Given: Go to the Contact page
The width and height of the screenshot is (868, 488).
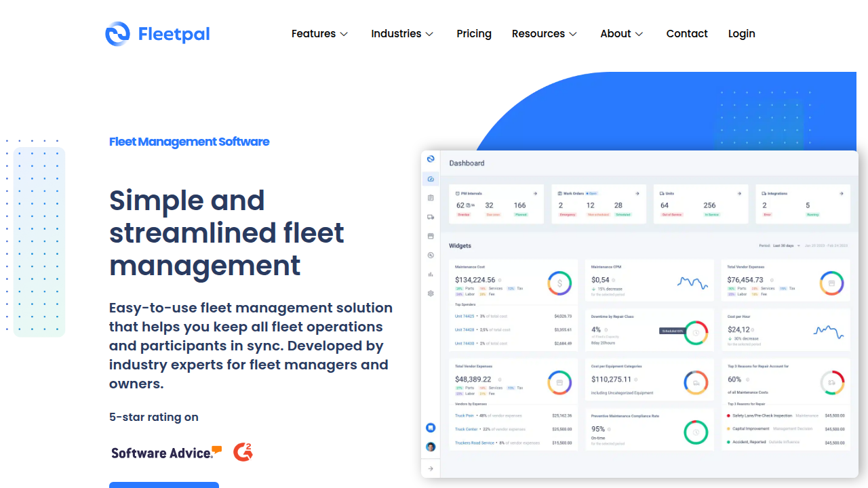Looking at the screenshot, I should click(x=687, y=34).
